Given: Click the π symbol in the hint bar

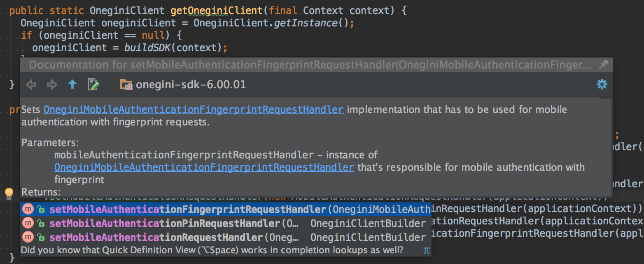Looking at the screenshot, I should tap(427, 250).
